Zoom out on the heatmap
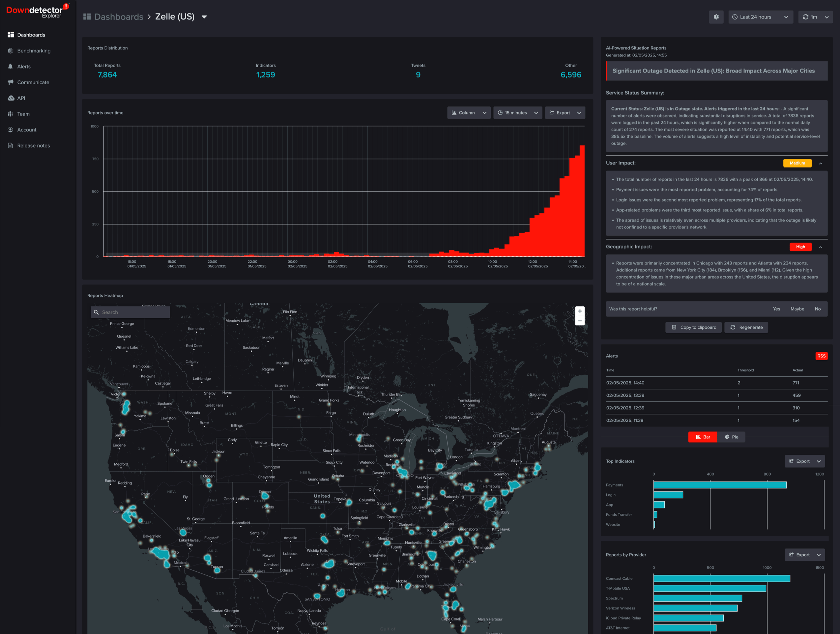 [579, 321]
